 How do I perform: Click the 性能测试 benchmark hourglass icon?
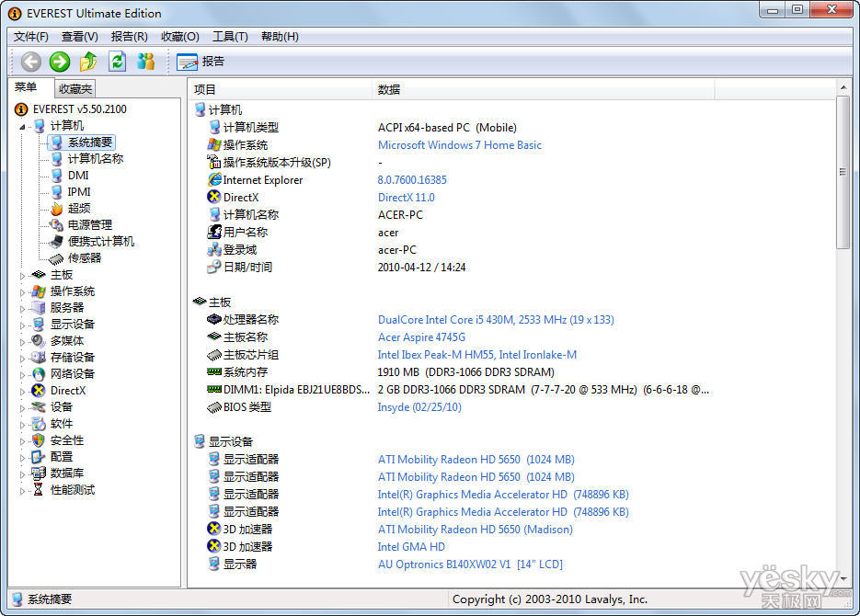[x=38, y=489]
